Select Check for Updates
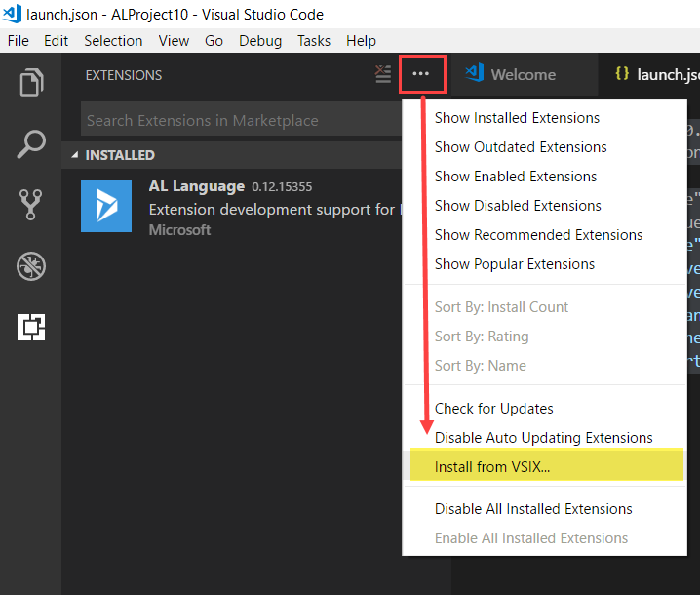 click(x=544, y=409)
